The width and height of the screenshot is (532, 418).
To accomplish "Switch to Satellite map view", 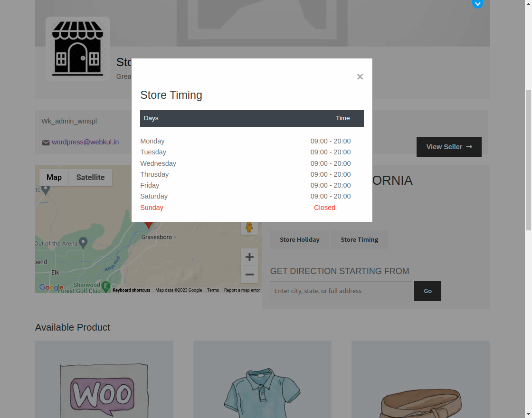I will pyautogui.click(x=90, y=177).
